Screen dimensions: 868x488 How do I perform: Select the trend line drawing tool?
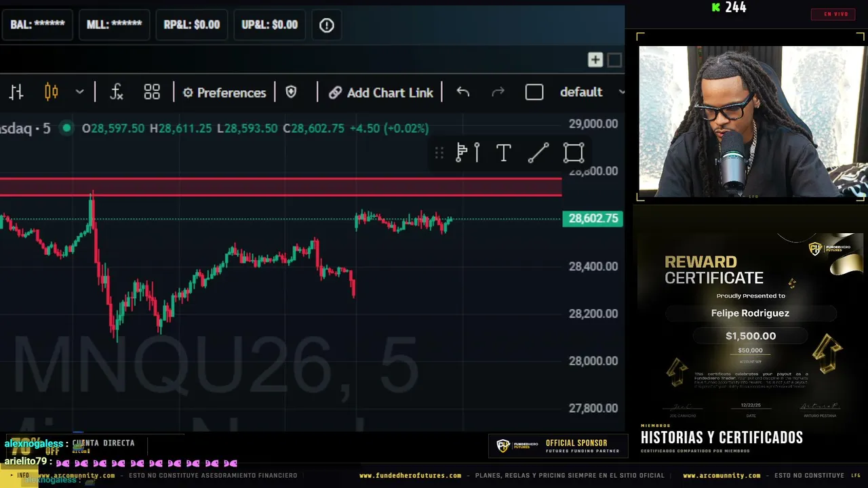click(538, 153)
